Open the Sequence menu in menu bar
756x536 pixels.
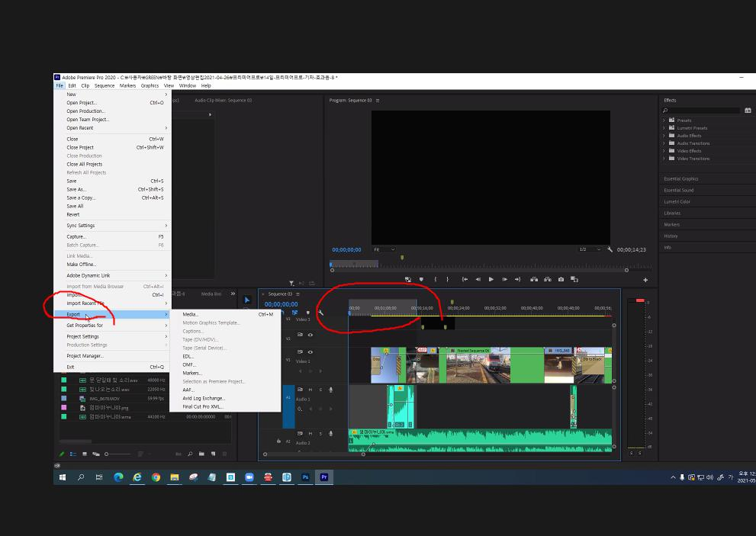point(105,86)
